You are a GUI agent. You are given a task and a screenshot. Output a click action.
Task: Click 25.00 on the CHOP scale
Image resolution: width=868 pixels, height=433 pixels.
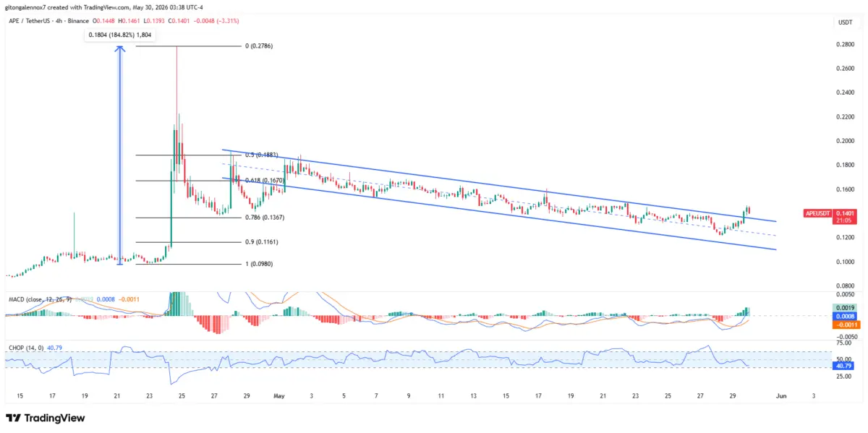coord(844,377)
